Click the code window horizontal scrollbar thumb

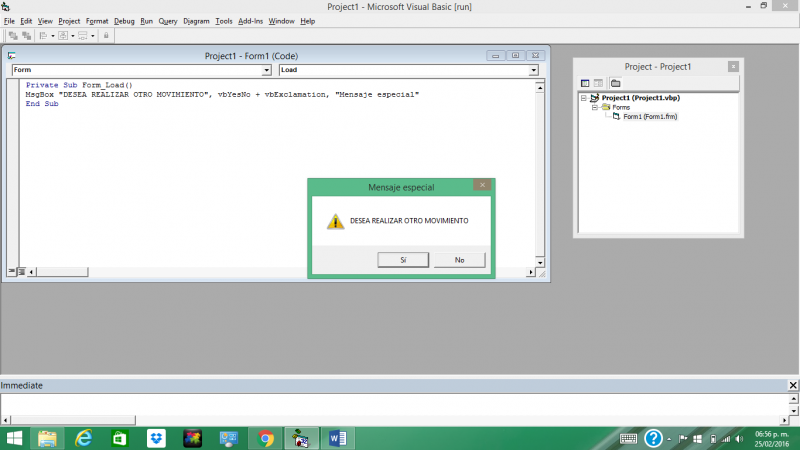point(62,272)
